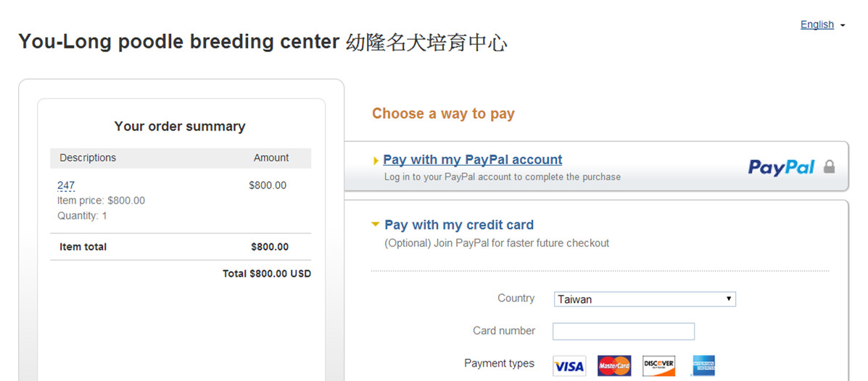Click the Amount column header
This screenshot has height=381, width=868.
pyautogui.click(x=271, y=158)
